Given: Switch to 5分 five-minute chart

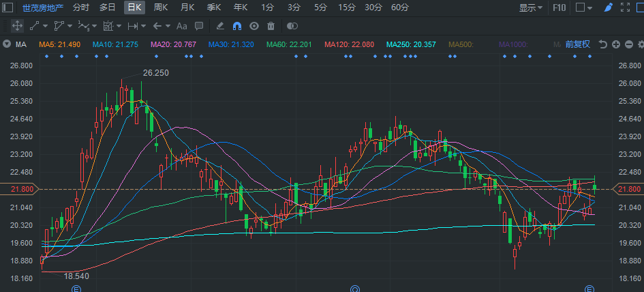Looking at the screenshot, I should point(320,8).
